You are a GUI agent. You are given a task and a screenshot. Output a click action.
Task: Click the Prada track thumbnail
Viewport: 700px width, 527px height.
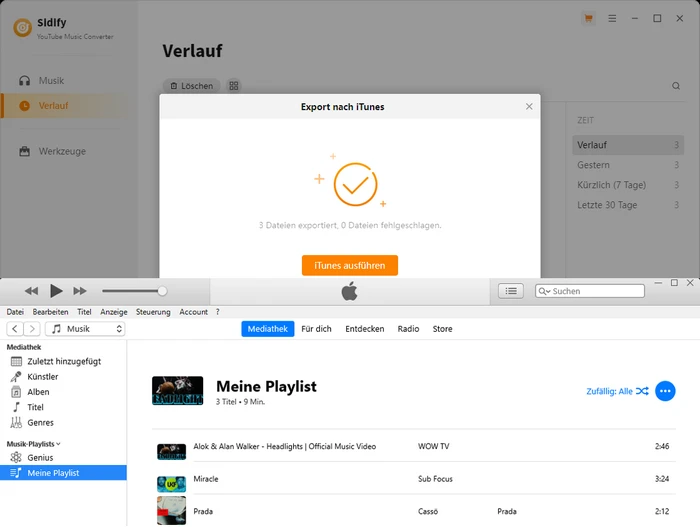[x=171, y=510]
